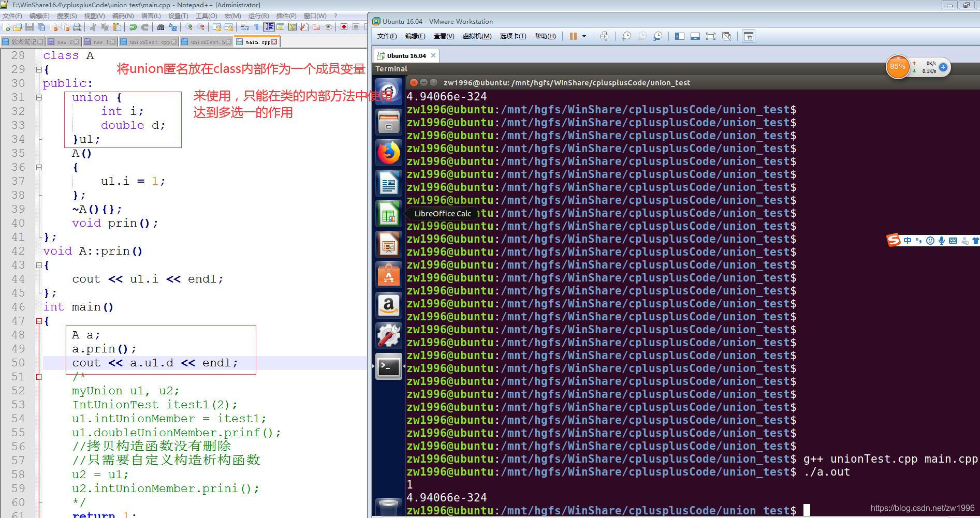Open Ubuntu Software Center launcher icon
The width and height of the screenshot is (980, 518).
[x=389, y=275]
